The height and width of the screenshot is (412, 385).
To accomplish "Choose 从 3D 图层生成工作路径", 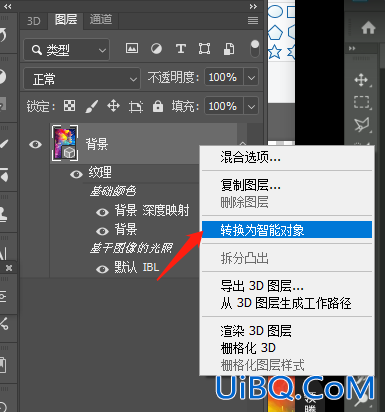I will 287,303.
